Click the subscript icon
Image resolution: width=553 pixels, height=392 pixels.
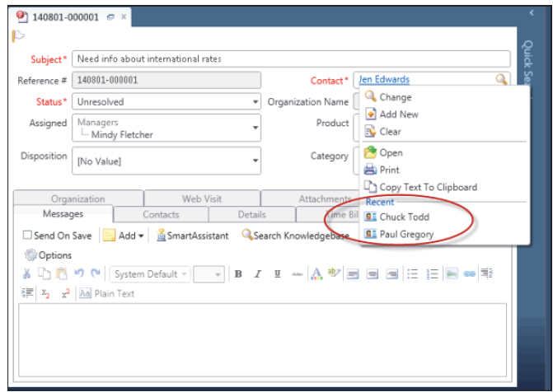click(x=45, y=293)
